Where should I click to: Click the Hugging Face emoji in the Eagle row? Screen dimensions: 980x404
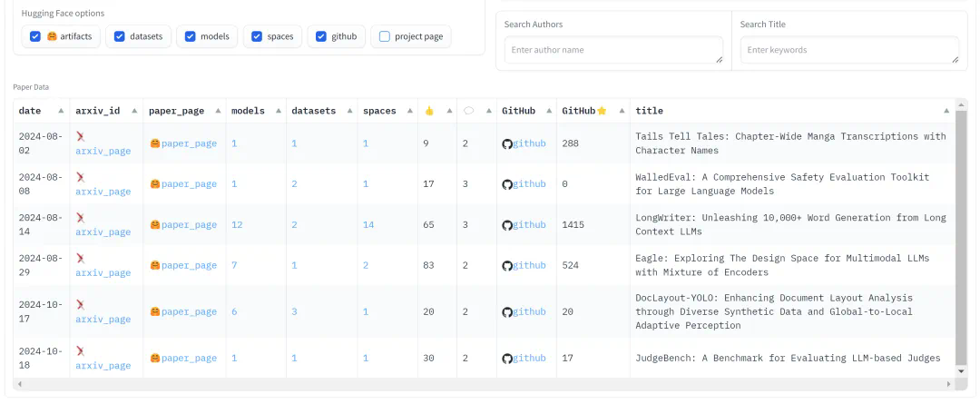(x=155, y=266)
